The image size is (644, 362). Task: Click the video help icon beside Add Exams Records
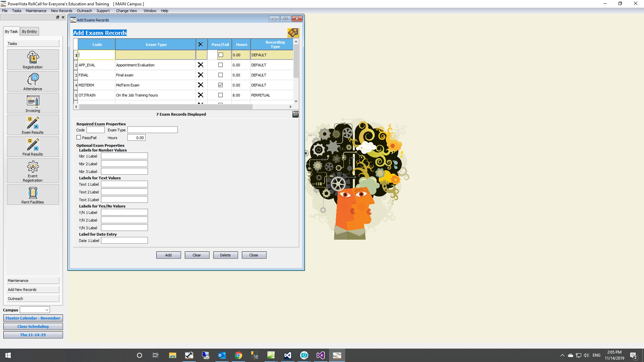293,33
